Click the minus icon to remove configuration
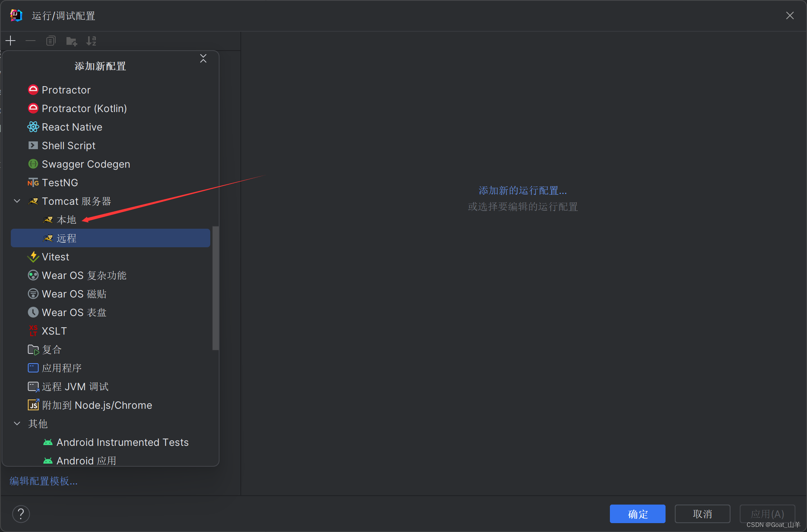807x532 pixels. pos(31,41)
